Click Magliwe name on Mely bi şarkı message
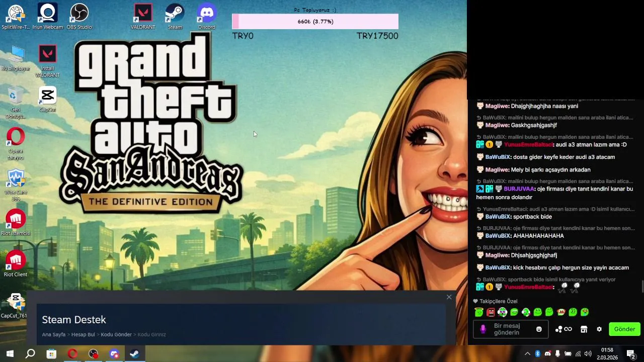 tap(497, 170)
